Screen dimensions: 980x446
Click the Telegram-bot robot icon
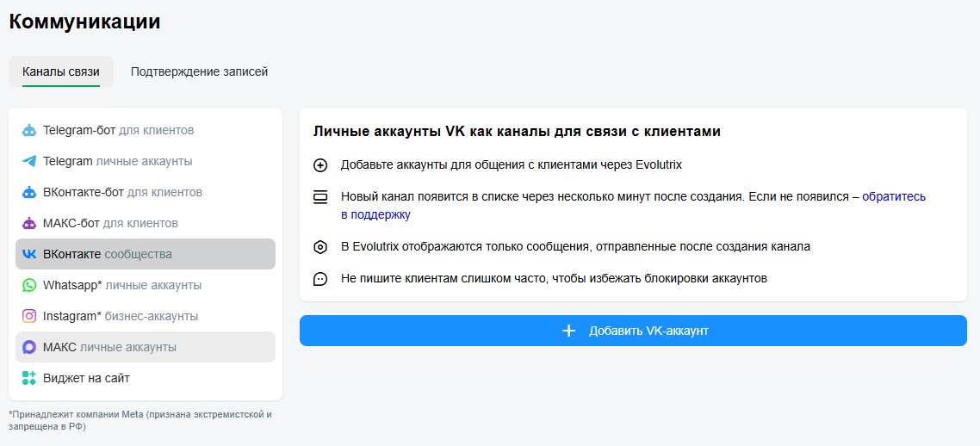pyautogui.click(x=29, y=130)
